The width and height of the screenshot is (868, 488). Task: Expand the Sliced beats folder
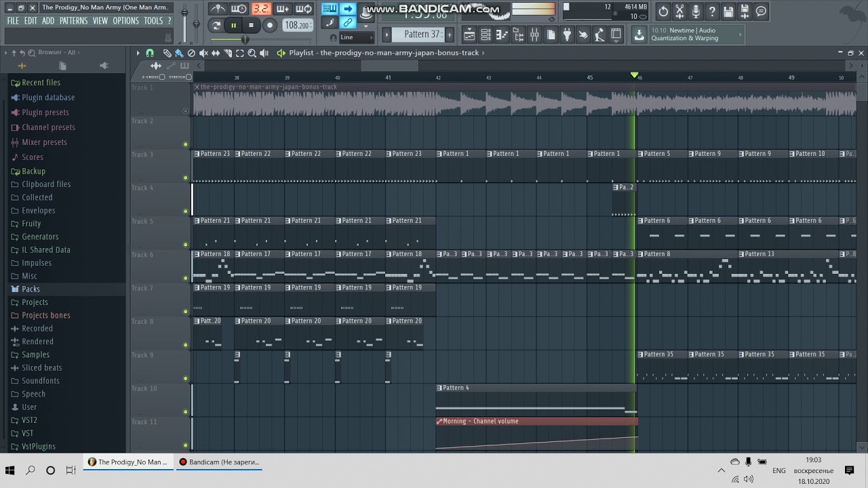click(36, 367)
